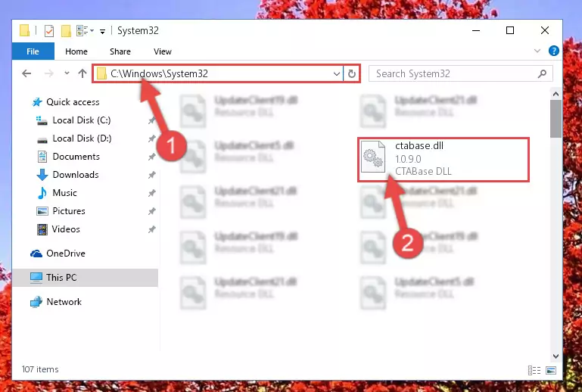Switch to the Home ribbon tab
The width and height of the screenshot is (582, 392).
[76, 51]
